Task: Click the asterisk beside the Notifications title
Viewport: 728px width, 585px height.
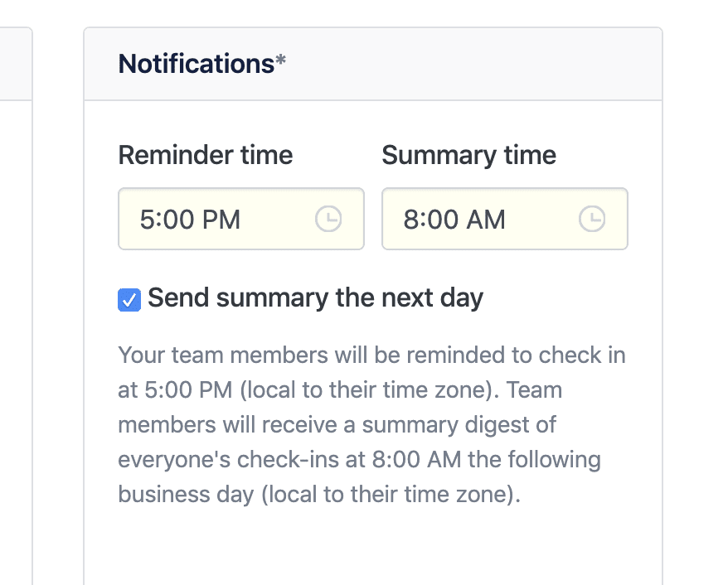Action: pos(281,62)
